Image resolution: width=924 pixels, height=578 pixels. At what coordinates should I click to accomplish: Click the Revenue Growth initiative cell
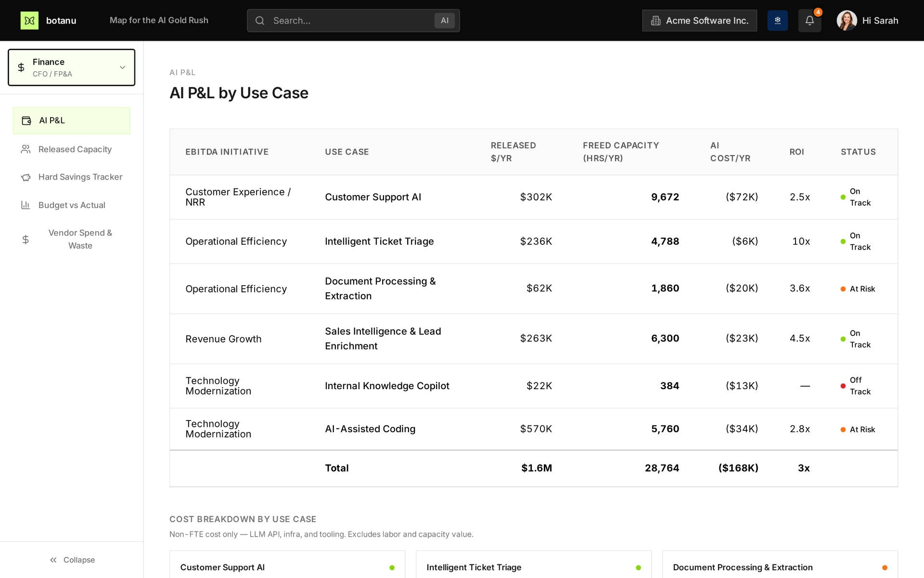tap(223, 339)
